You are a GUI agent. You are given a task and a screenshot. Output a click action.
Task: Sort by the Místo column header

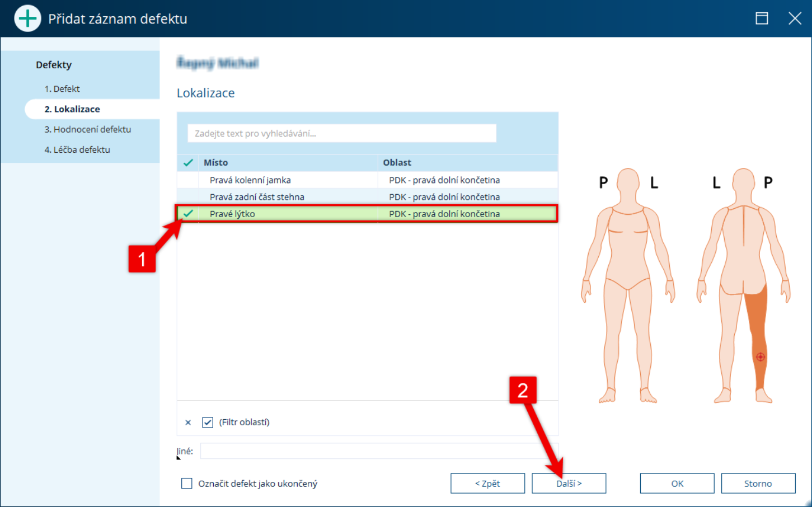pyautogui.click(x=288, y=163)
